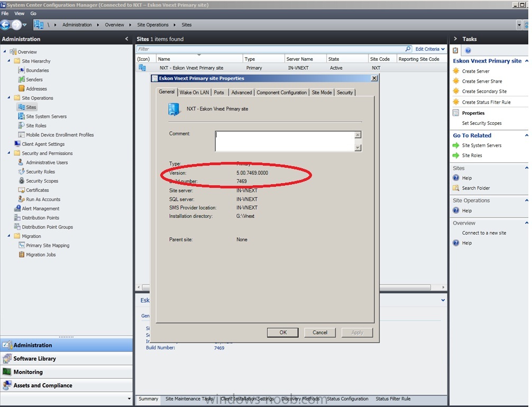Screen dimensions: 532x407
Task: Click the Site Roles icon in tree
Action: pyautogui.click(x=21, y=125)
